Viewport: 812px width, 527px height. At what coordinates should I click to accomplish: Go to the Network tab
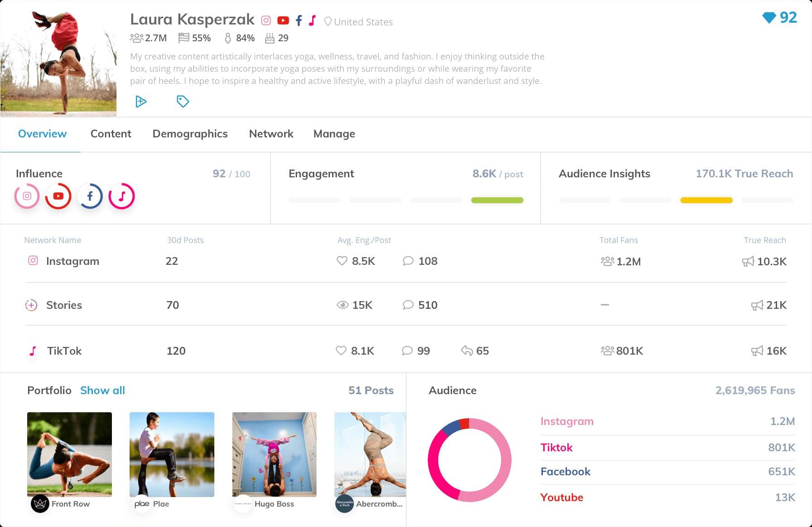[271, 134]
